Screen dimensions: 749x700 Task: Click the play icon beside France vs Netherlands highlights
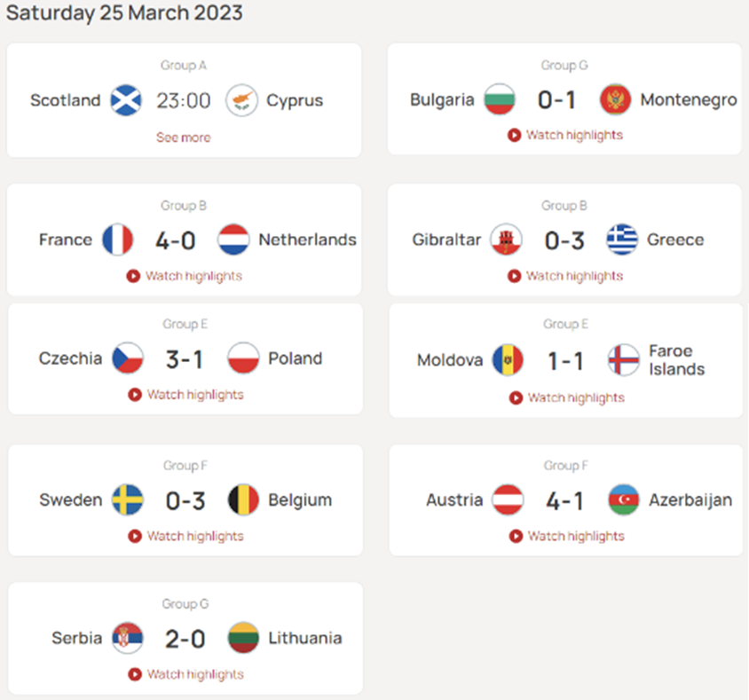(134, 276)
